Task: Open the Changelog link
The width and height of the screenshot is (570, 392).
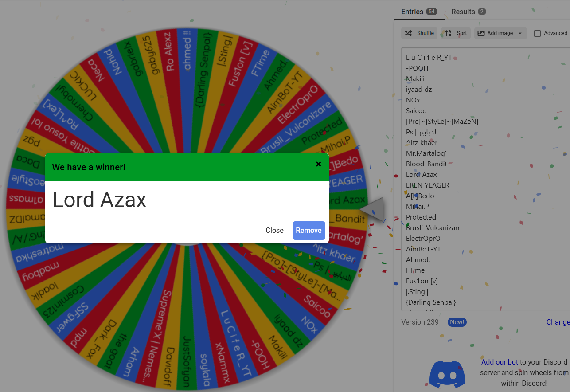Action: [558, 322]
